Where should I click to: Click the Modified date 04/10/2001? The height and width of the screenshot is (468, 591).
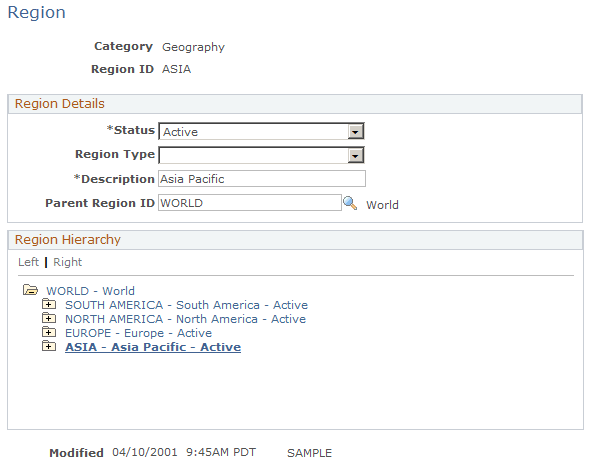[145, 452]
